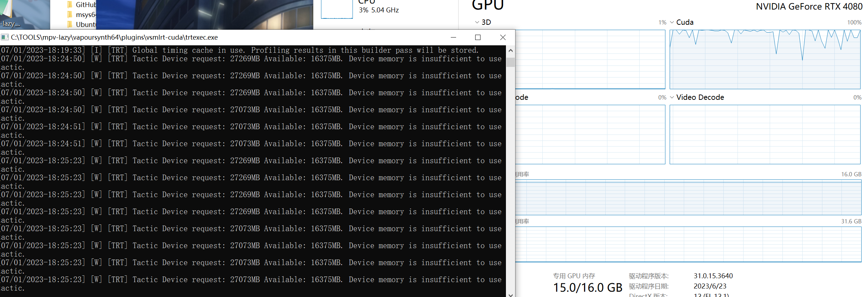This screenshot has width=868, height=297.
Task: Click the first 18:24:50 Tactic Device warning line
Action: tap(251, 63)
